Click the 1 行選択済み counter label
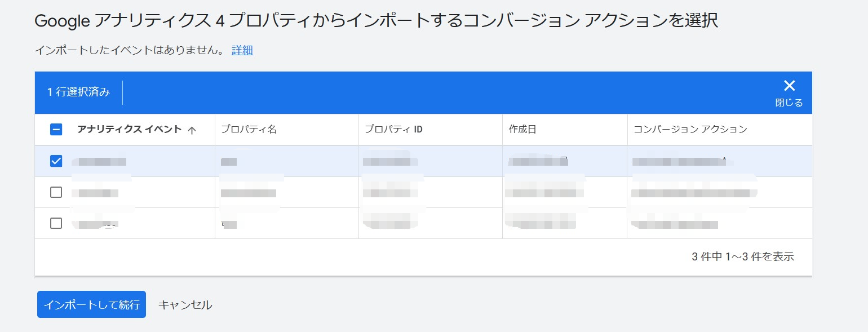This screenshot has width=868, height=332. click(79, 92)
